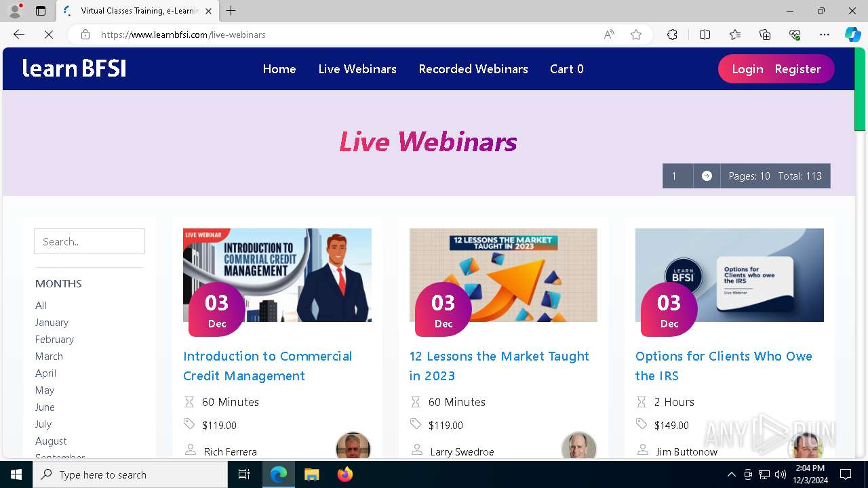
Task: Click the 'Pages: 10' text
Action: pos(749,176)
